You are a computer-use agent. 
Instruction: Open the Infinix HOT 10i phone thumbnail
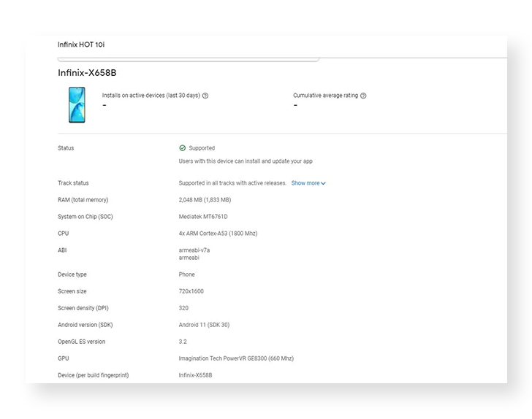click(77, 105)
